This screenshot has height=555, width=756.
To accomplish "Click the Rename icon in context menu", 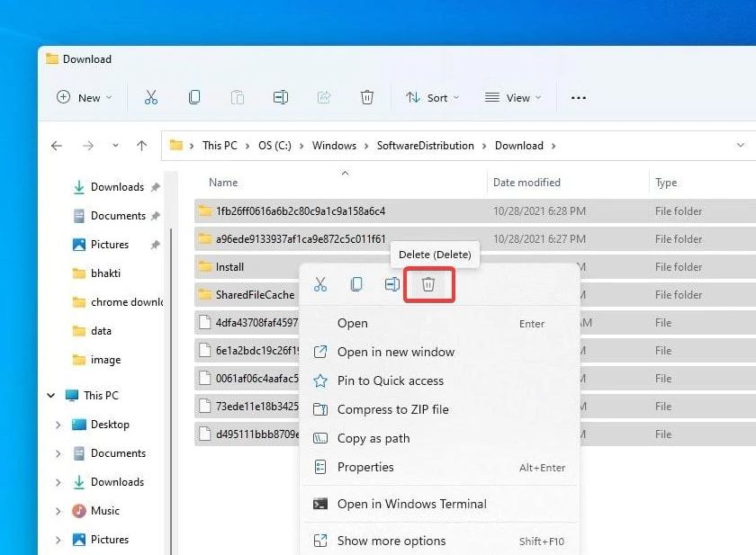I will tap(392, 284).
